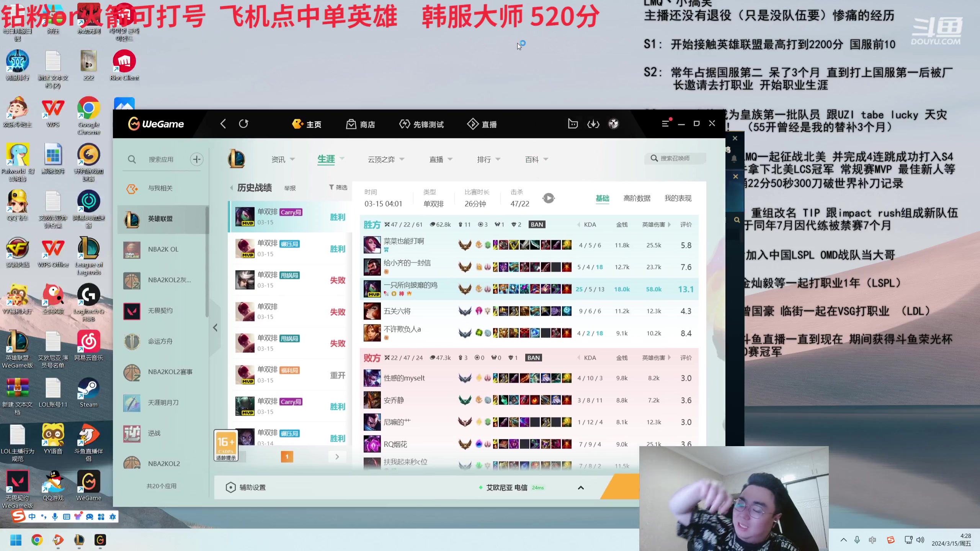Select 英雄联盟 in the sidebar
980x551 pixels.
coord(163,219)
